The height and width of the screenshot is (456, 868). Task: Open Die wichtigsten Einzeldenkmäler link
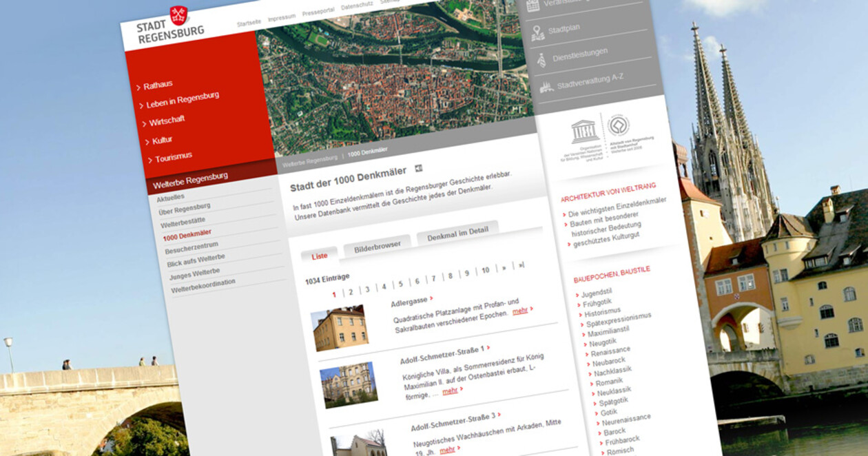coord(617,207)
